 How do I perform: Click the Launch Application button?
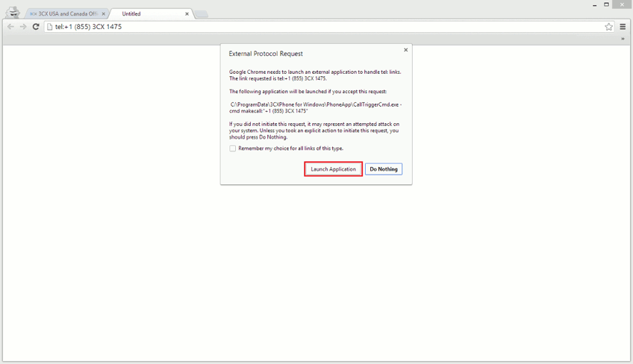(333, 169)
